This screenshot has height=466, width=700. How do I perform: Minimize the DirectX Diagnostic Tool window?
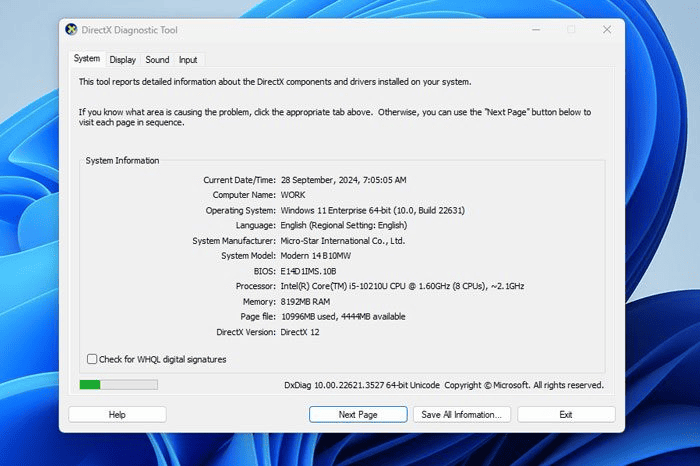[x=536, y=30]
